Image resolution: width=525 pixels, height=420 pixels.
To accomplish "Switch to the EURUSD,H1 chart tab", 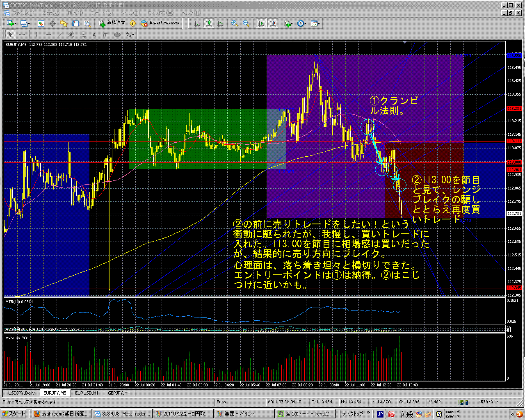I will (87, 393).
